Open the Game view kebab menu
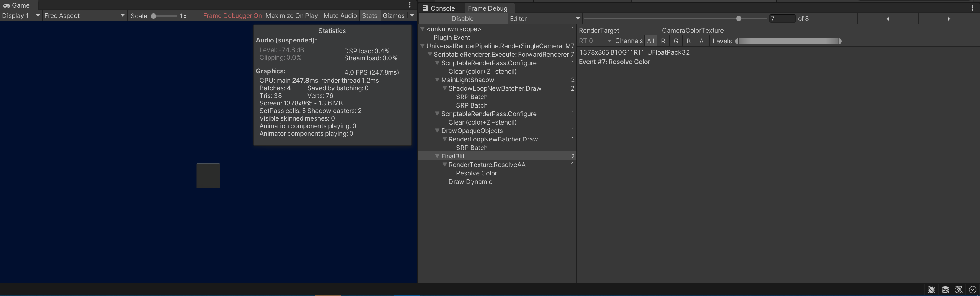Viewport: 980px width, 296px height. pos(410,5)
